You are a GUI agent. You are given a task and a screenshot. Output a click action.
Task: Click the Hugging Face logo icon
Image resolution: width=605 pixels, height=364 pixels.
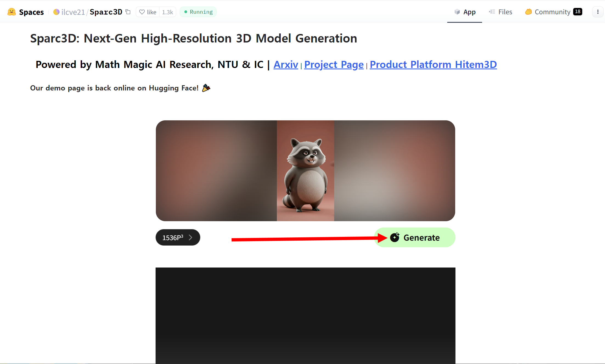(12, 12)
